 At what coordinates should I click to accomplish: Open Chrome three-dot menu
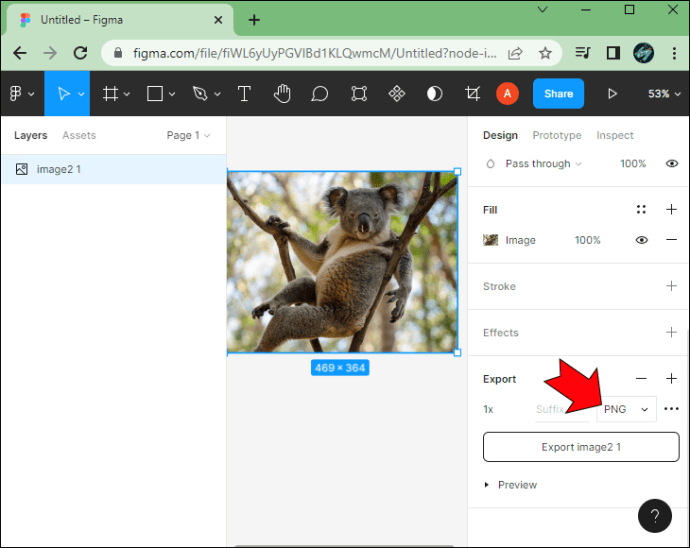[x=674, y=53]
